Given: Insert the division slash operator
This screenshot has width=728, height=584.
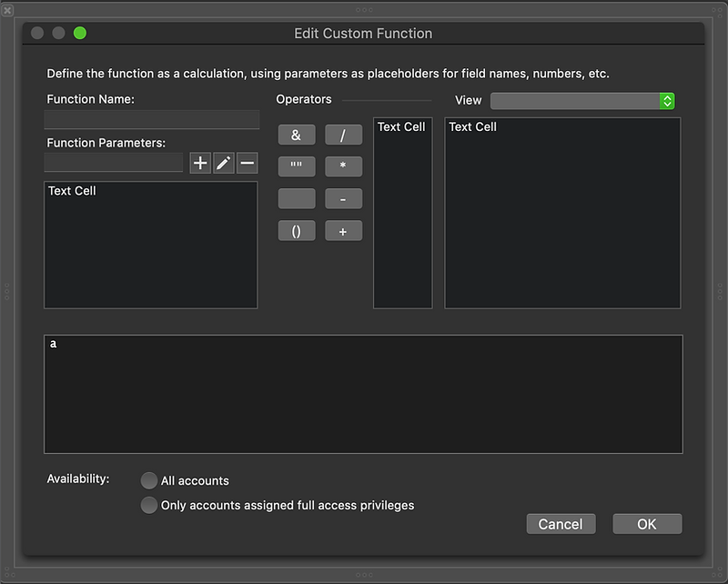Looking at the screenshot, I should (x=344, y=135).
